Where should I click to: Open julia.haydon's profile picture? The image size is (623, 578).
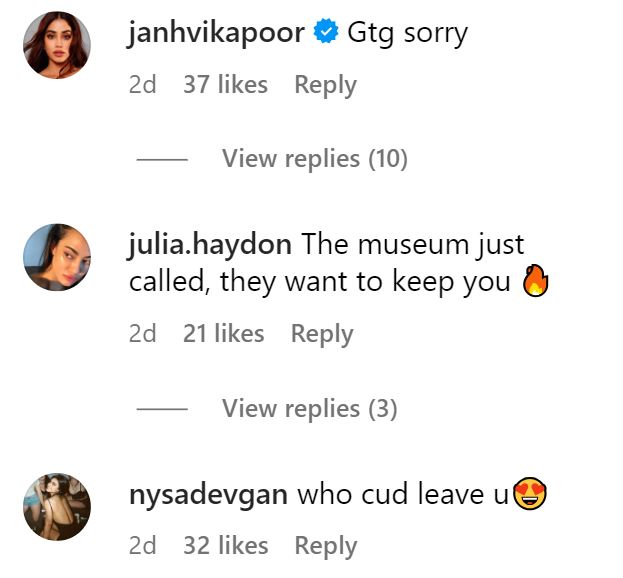pyautogui.click(x=57, y=257)
